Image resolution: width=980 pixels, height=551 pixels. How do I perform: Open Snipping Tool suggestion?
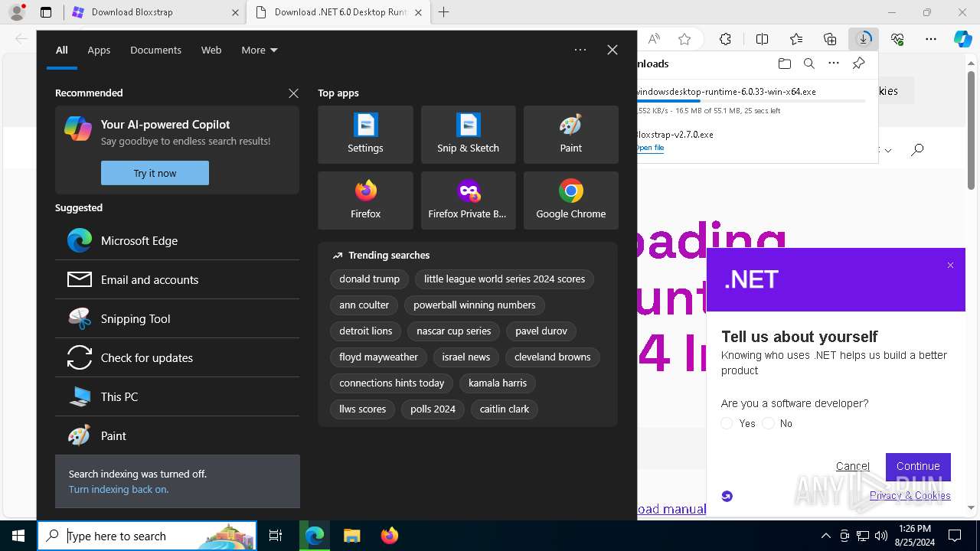tap(177, 318)
